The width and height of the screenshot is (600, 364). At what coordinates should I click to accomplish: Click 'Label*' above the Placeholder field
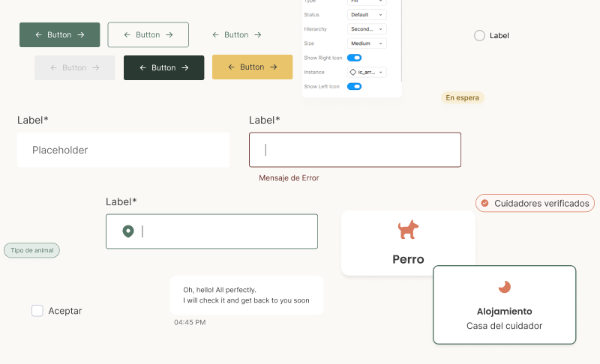click(x=32, y=120)
